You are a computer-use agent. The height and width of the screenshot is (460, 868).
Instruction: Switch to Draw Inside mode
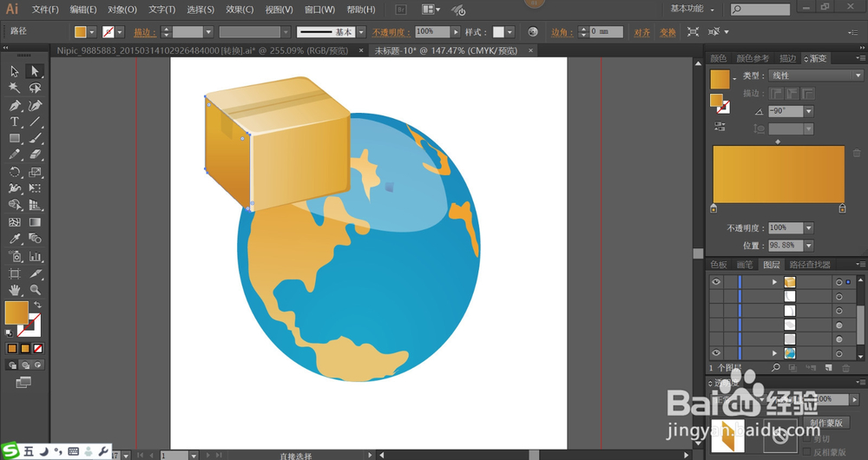pos(37,365)
